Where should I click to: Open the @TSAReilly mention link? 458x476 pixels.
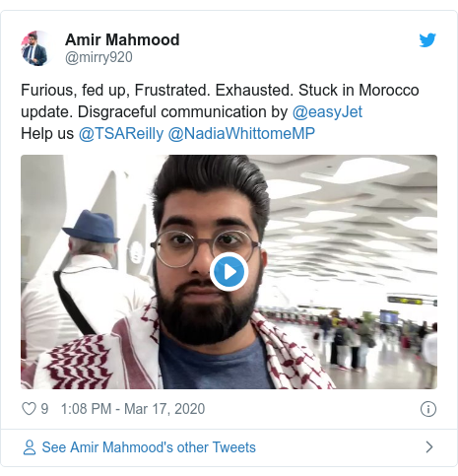click(x=121, y=134)
